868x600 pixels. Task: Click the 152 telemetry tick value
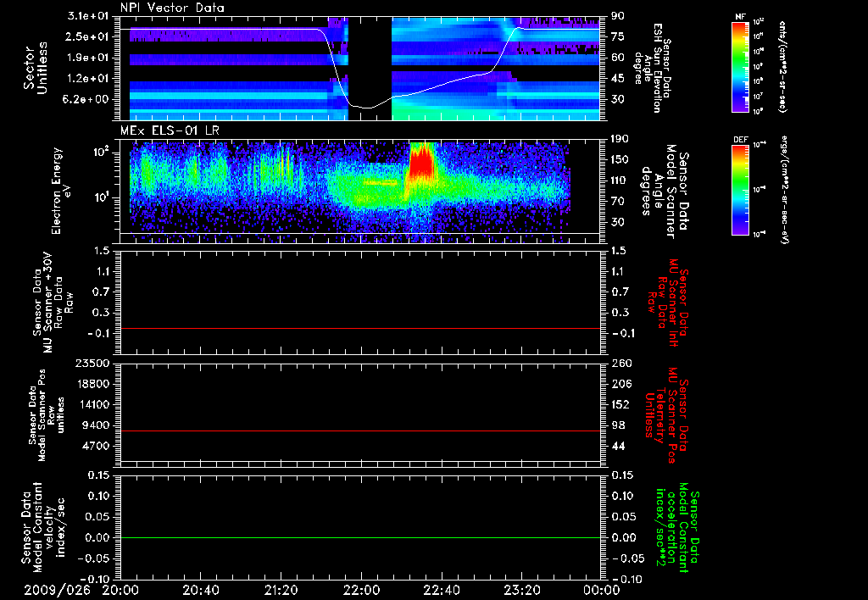[620, 404]
